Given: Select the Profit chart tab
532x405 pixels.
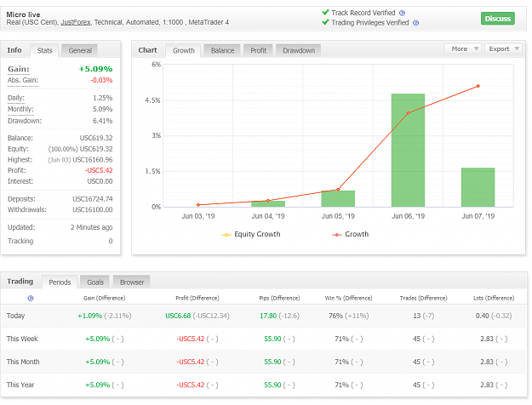Looking at the screenshot, I should 259,50.
